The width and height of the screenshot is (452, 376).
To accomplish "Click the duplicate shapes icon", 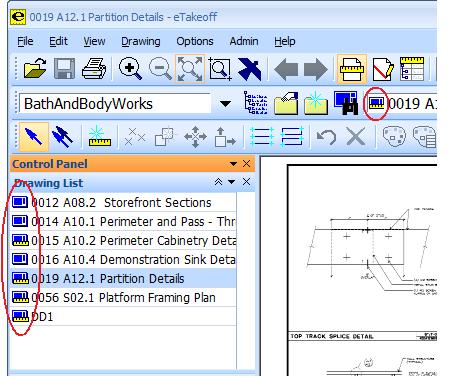I will (x=164, y=137).
